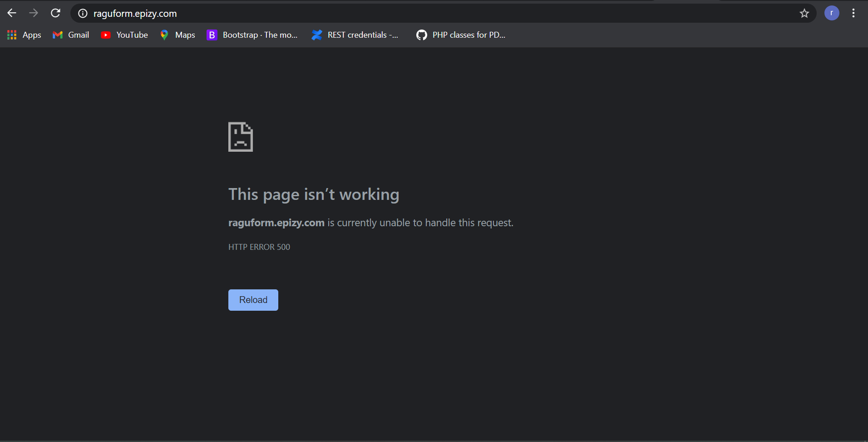Click the browser forward arrow

34,13
